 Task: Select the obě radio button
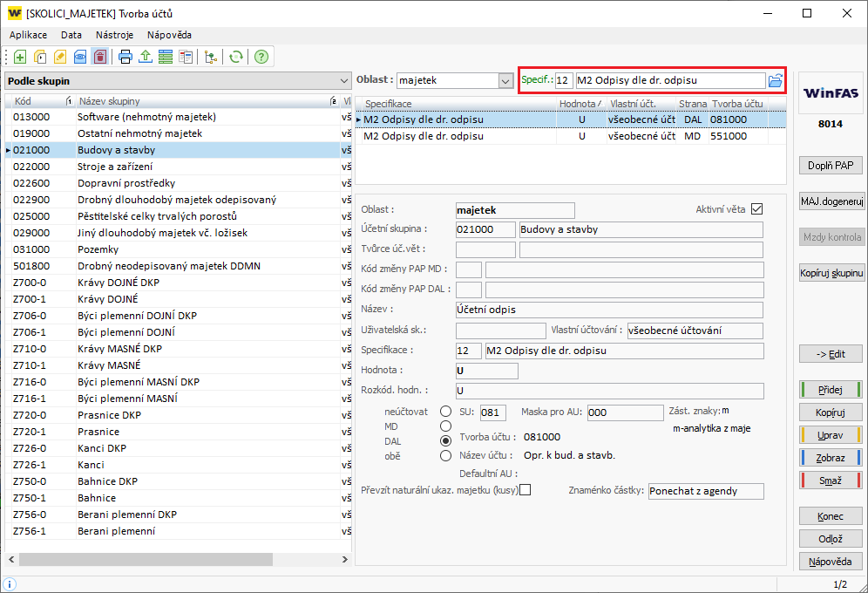pyautogui.click(x=445, y=456)
